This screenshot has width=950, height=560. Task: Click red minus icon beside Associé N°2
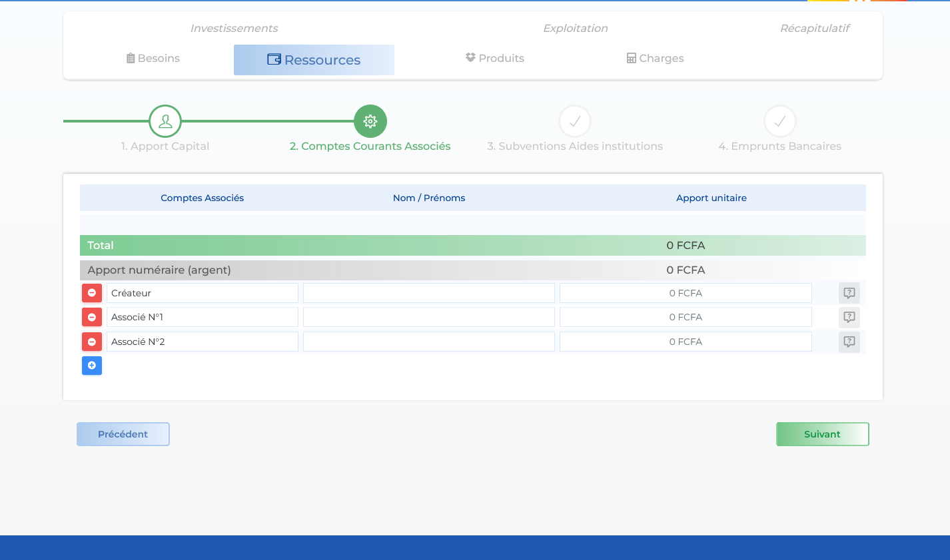92,342
